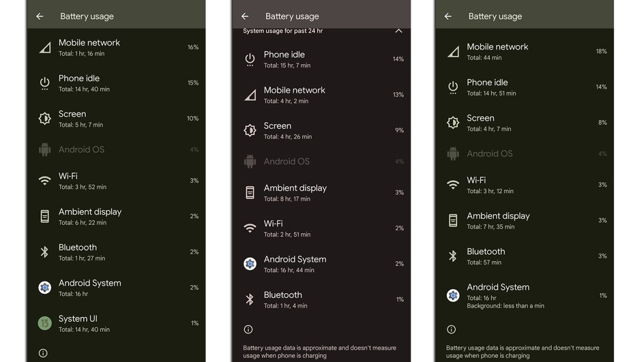Click Bluetooth icon beside Total: 57 min

[453, 256]
